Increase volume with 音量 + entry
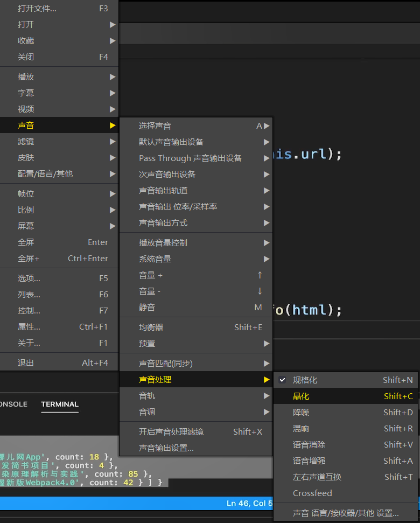Viewport: 420px width, 523px height. [196, 275]
